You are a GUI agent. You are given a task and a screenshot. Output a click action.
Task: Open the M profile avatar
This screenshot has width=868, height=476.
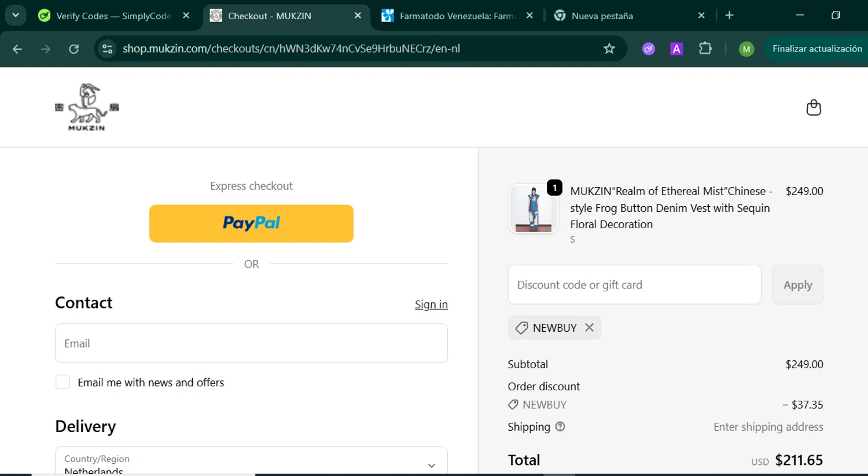click(x=746, y=49)
